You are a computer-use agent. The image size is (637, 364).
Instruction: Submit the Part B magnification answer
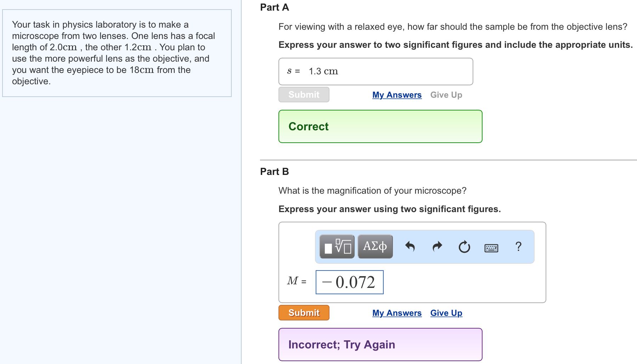tap(303, 312)
